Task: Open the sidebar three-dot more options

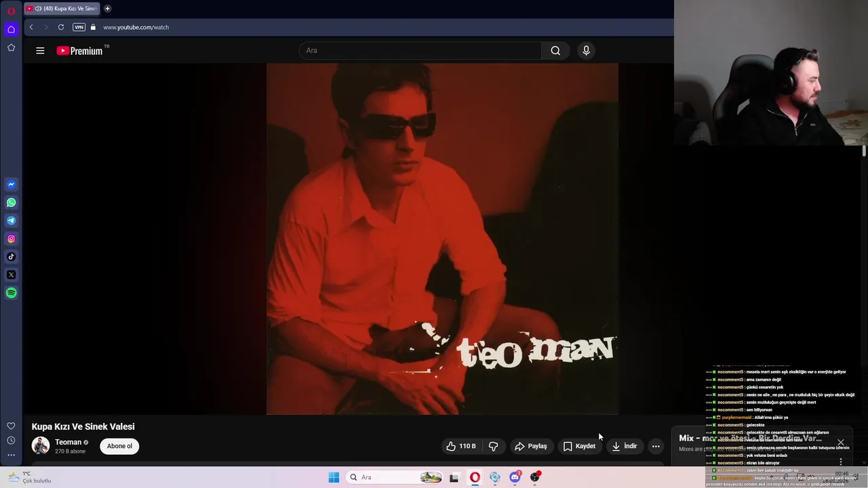Action: click(11, 455)
